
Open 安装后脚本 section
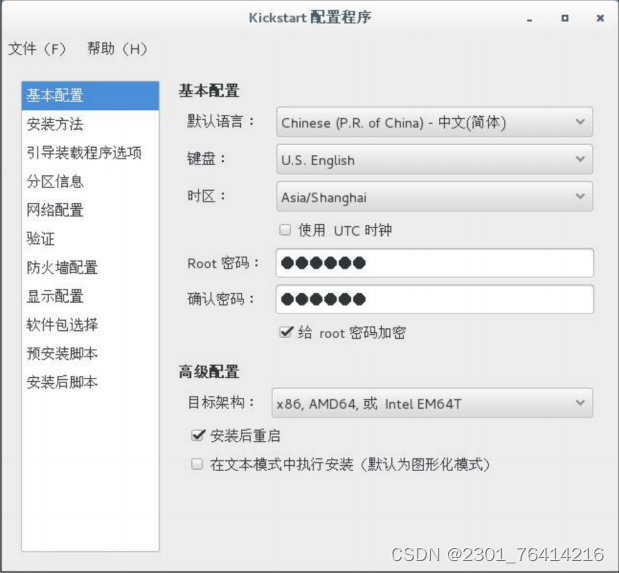[90, 382]
